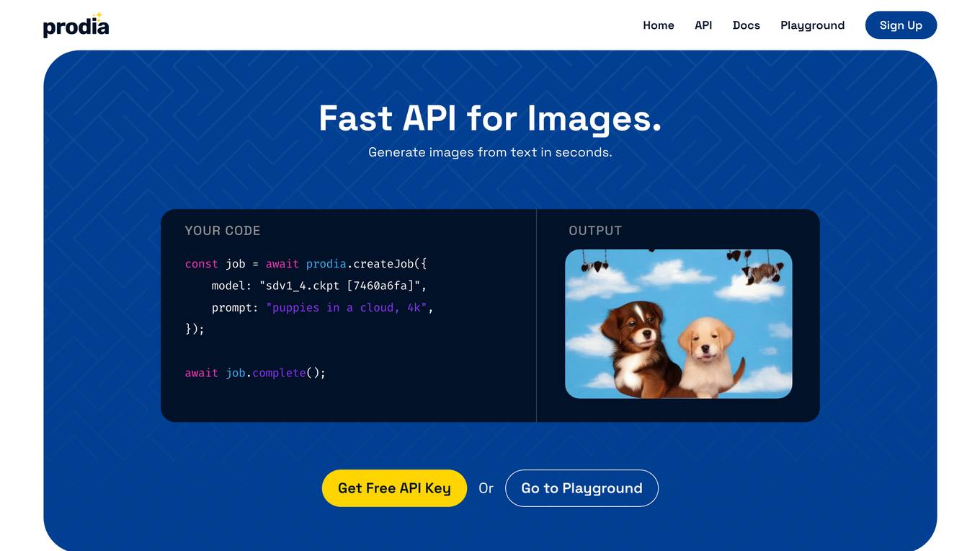This screenshot has height=551, width=980.
Task: Click the 'Fast API for Images.' heading
Action: [x=490, y=118]
